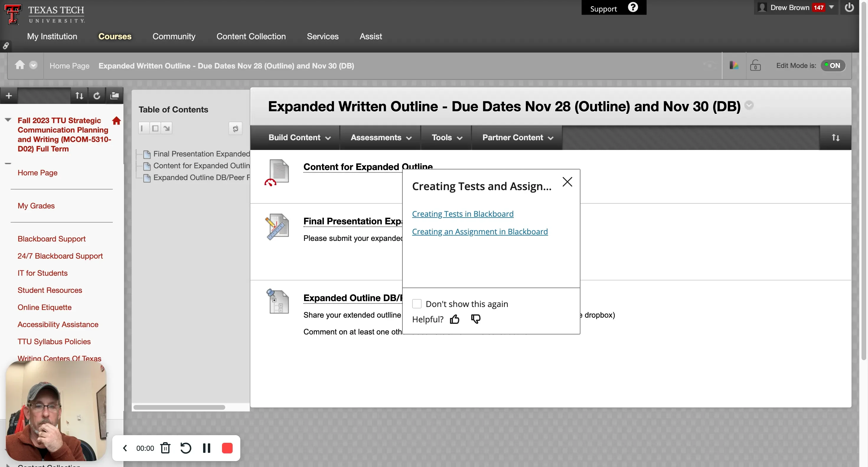Refresh the course menu using the refresh icon

click(97, 95)
